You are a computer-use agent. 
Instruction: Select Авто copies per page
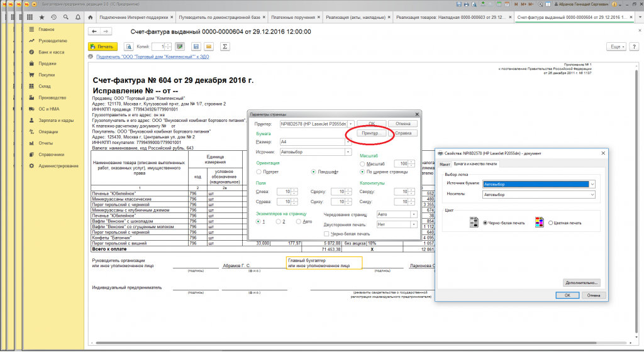298,221
